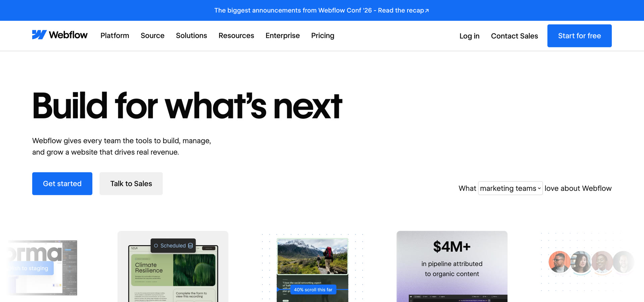
Task: Click the Climate Resilience page thumbnail
Action: [x=173, y=273]
